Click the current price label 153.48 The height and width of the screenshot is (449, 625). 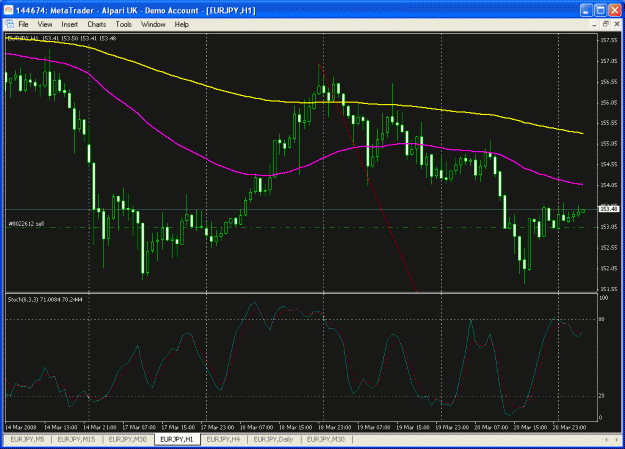[x=609, y=209]
